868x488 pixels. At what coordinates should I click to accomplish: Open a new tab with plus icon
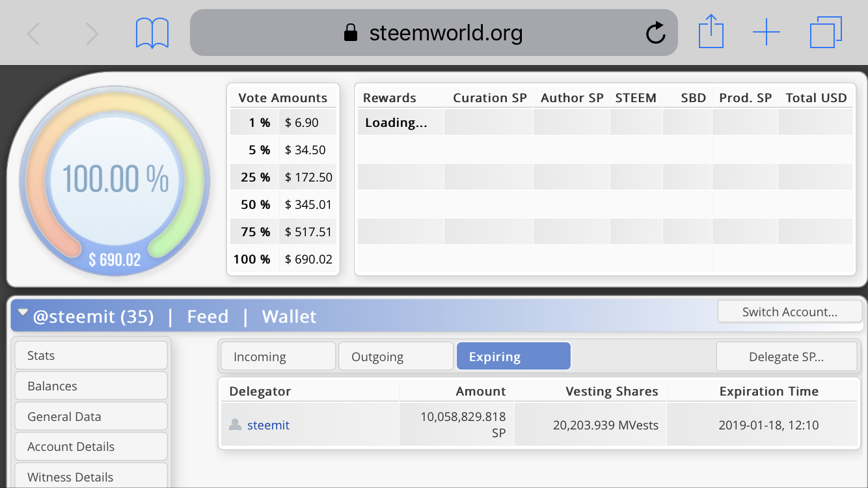pyautogui.click(x=766, y=33)
